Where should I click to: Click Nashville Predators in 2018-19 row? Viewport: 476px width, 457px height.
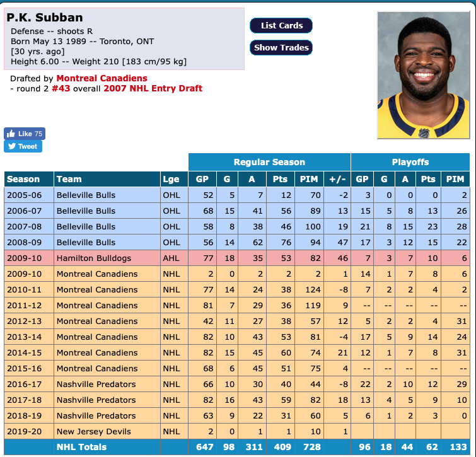(x=96, y=416)
